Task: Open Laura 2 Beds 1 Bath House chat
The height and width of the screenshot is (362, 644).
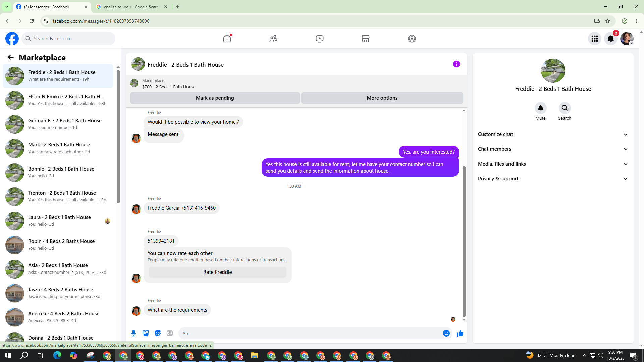Action: 58,221
